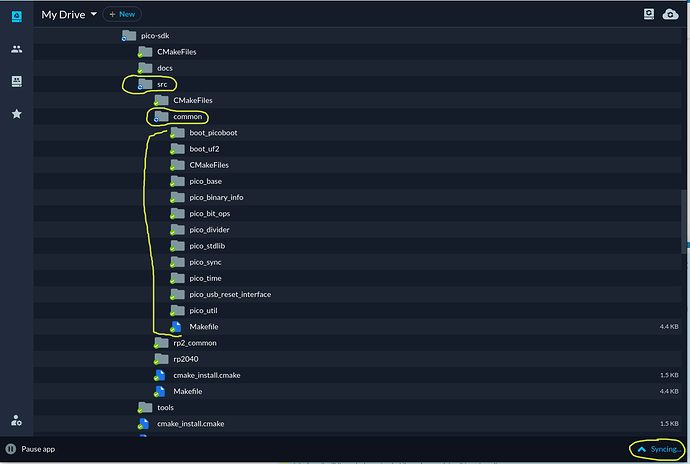
Task: Expand the Syncing status chevron
Action: (x=642, y=449)
